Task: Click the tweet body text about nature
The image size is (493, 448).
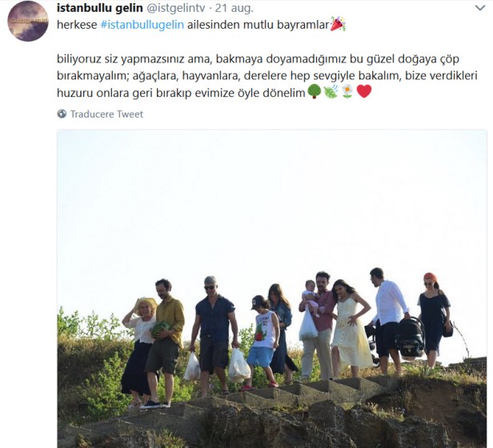Action: [267, 76]
